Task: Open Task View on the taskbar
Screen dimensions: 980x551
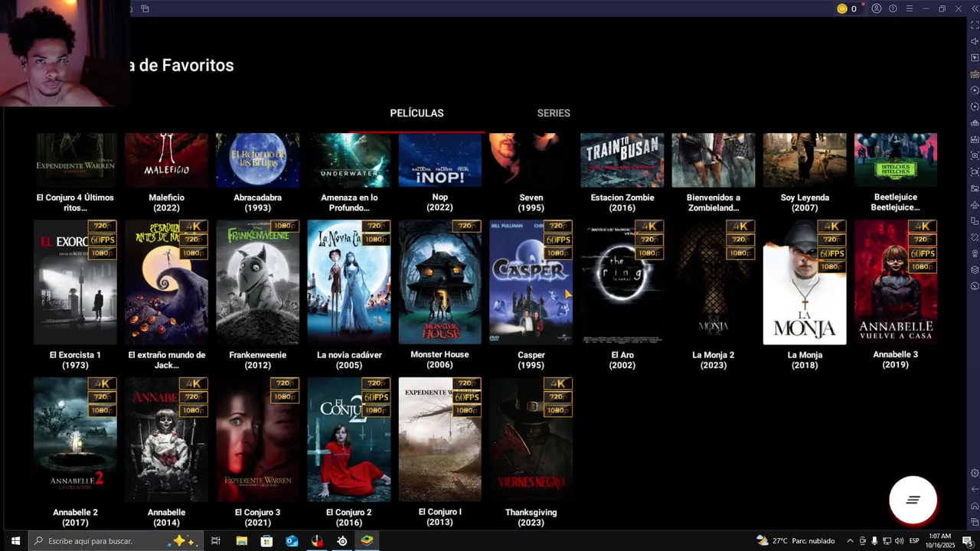Action: [216, 541]
